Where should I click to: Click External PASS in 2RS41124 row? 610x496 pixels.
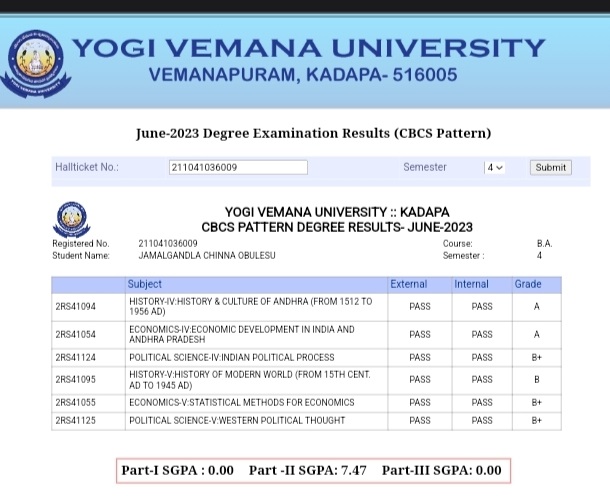(x=420, y=358)
